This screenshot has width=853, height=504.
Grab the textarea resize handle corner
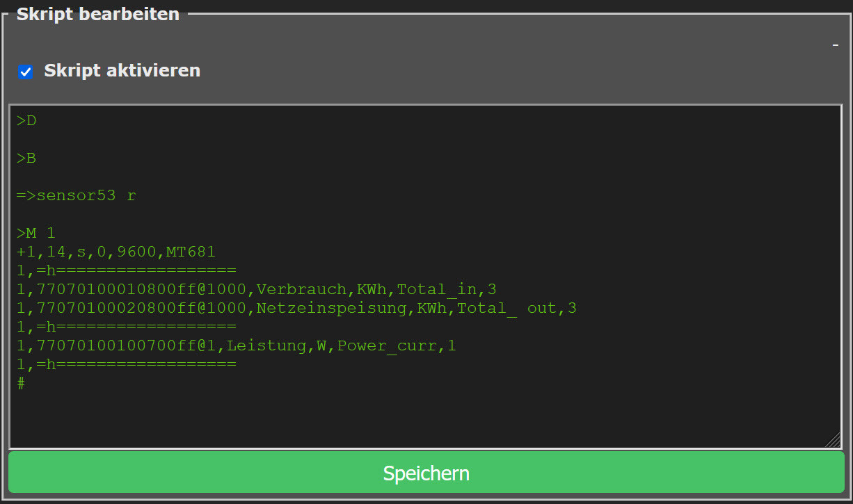click(x=833, y=440)
